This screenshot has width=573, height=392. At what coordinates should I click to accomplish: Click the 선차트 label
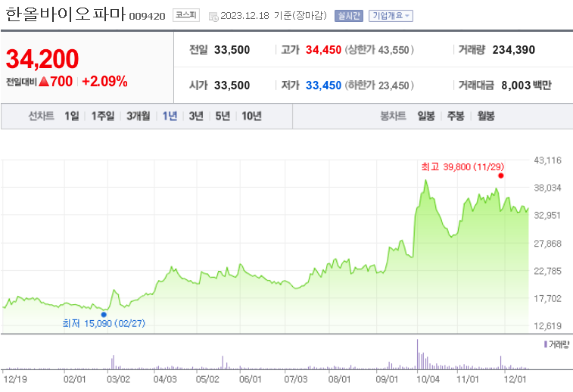[42, 117]
